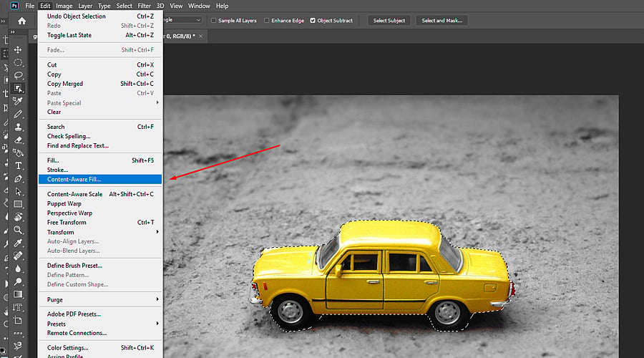Click the Photoshop Ps logo

click(x=14, y=6)
